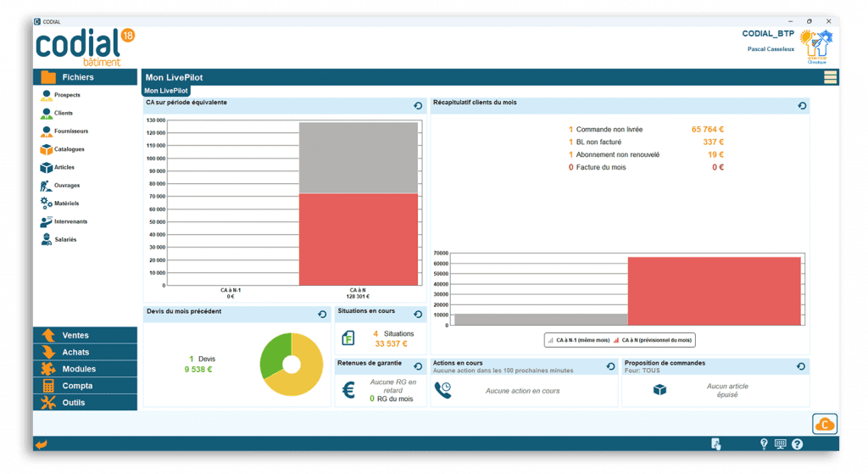Image resolution: width=868 pixels, height=474 pixels.
Task: Click the Codial bâtiment logo
Action: point(85,47)
